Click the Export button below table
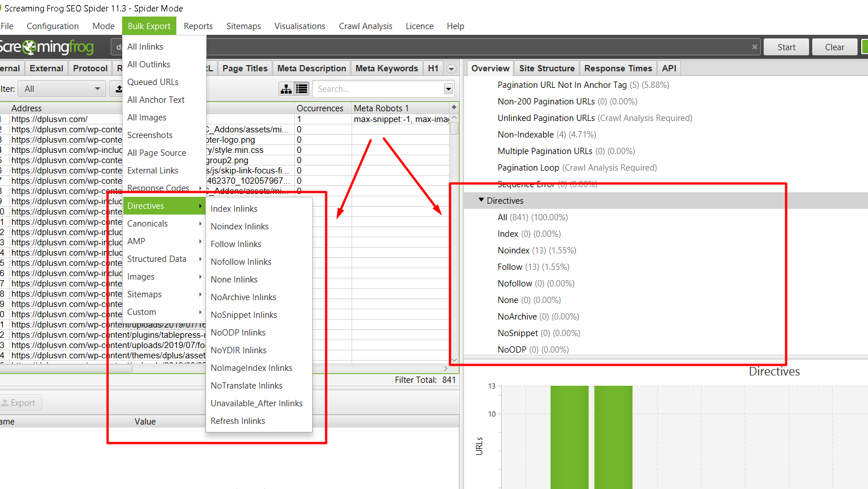 [20, 403]
